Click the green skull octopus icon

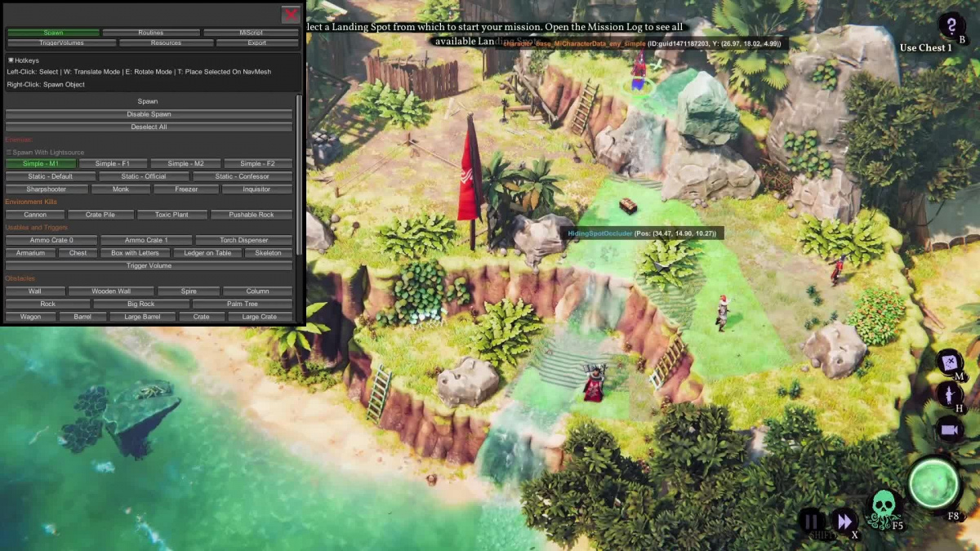(x=884, y=508)
